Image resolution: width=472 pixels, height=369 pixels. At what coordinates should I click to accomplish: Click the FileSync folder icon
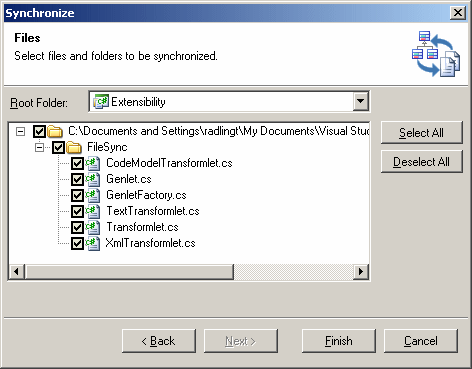(x=74, y=147)
